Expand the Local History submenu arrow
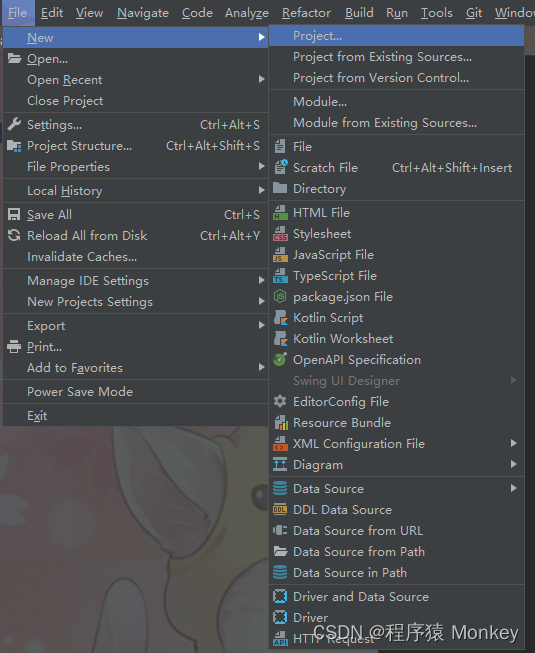Image resolution: width=535 pixels, height=653 pixels. (x=261, y=190)
